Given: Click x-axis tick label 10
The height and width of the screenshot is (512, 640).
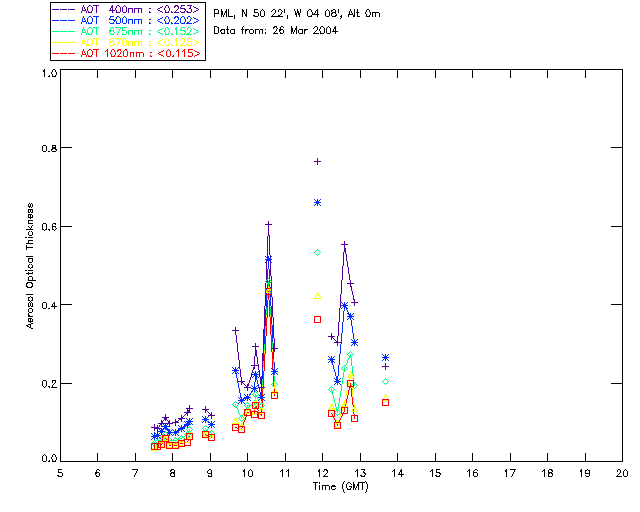Looking at the screenshot, I should pos(247,473).
